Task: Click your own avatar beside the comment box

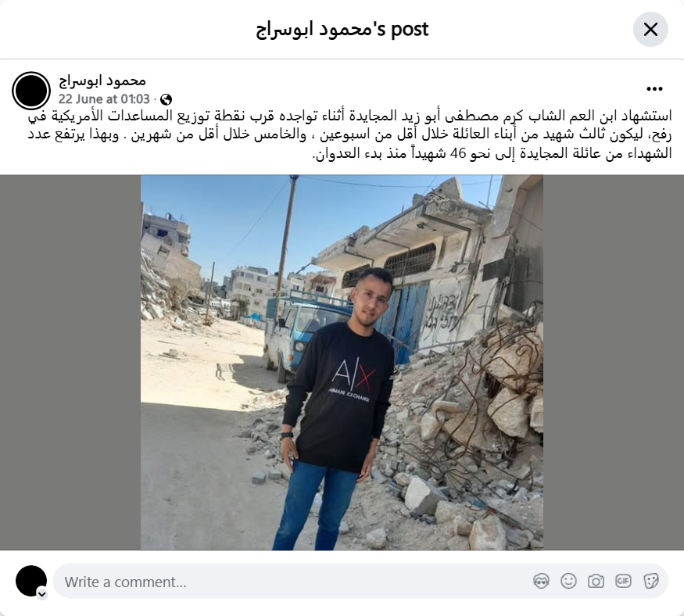Action: 31,581
